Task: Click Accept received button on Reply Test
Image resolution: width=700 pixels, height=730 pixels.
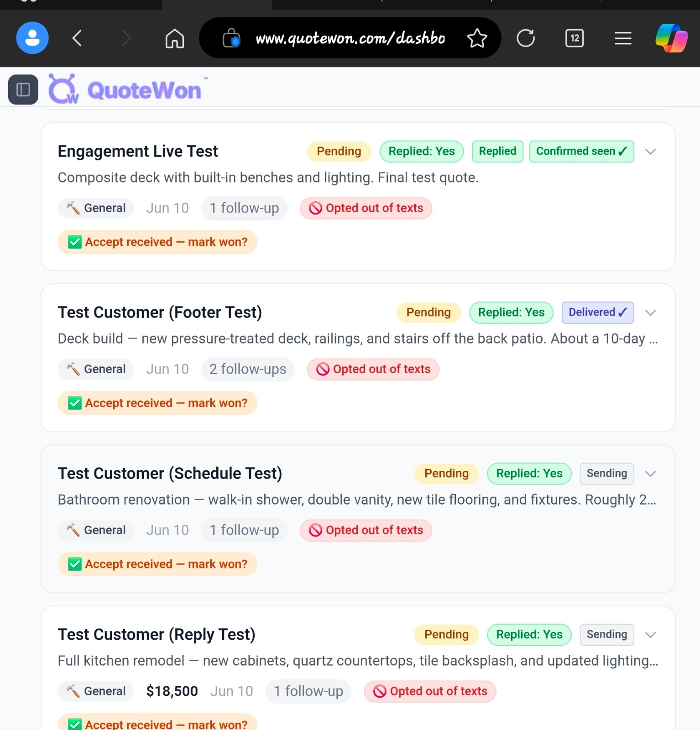Action: pyautogui.click(x=157, y=722)
